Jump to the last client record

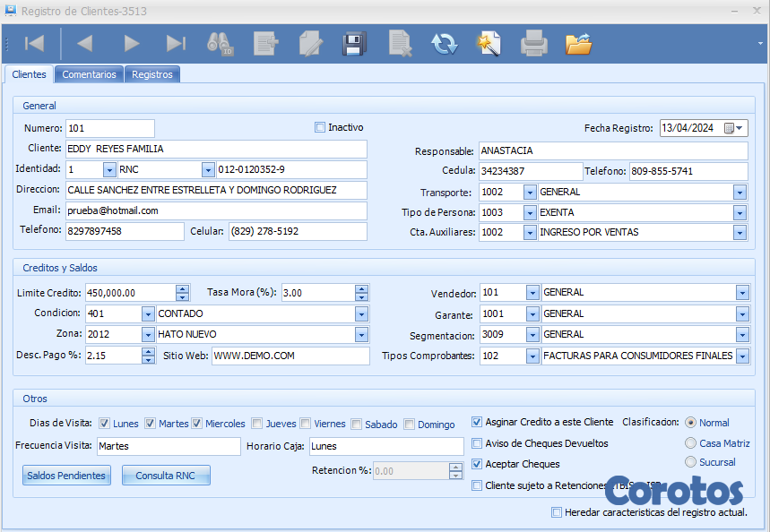(x=176, y=43)
